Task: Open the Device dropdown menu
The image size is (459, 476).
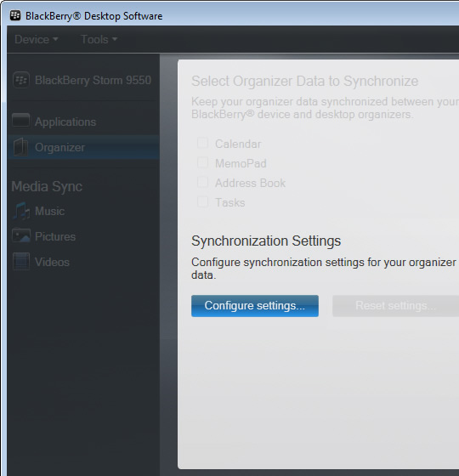Action: pyautogui.click(x=36, y=39)
